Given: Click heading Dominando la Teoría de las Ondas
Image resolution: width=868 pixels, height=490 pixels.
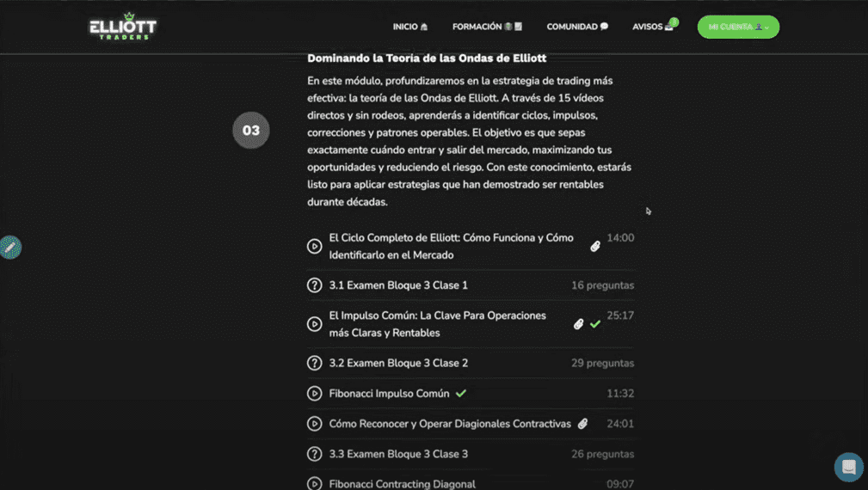Looking at the screenshot, I should 427,58.
